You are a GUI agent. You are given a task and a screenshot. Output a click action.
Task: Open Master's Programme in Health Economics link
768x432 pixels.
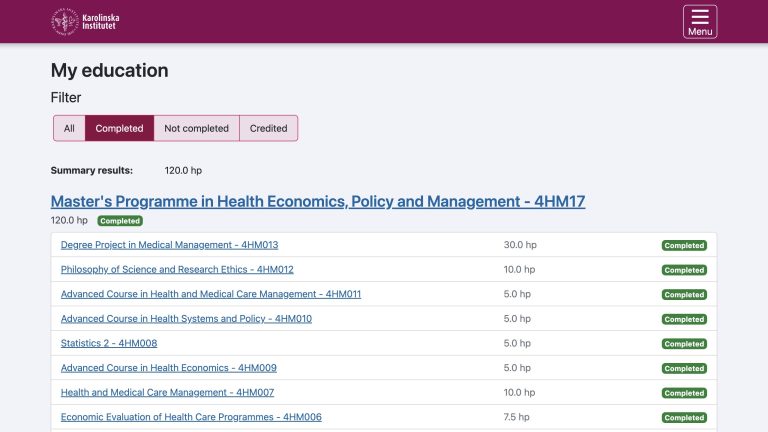click(x=318, y=201)
